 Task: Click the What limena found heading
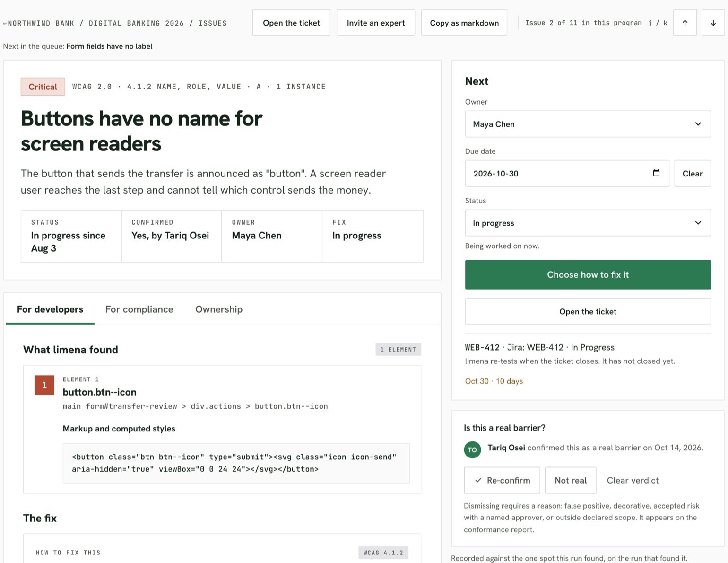pyautogui.click(x=70, y=350)
